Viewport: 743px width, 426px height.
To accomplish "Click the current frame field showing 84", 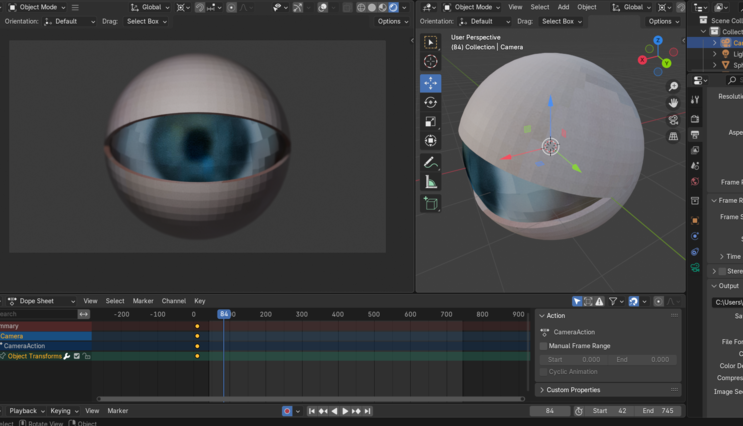I will click(x=549, y=411).
